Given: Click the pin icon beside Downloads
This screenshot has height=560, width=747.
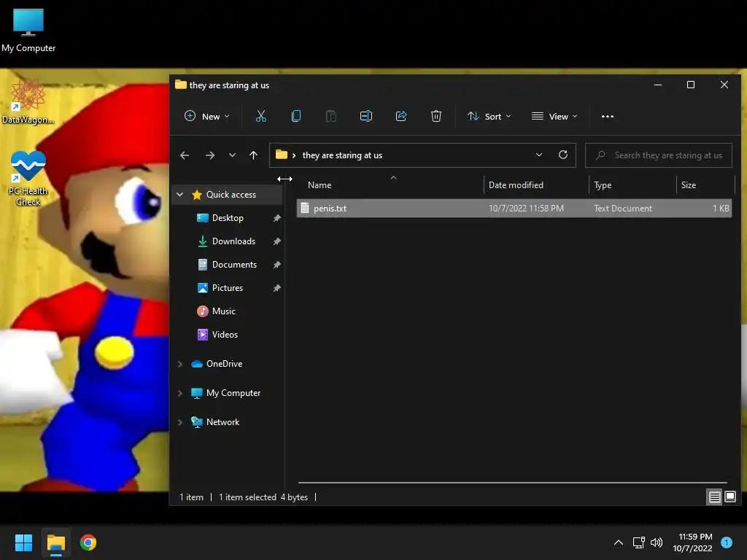Looking at the screenshot, I should point(276,241).
